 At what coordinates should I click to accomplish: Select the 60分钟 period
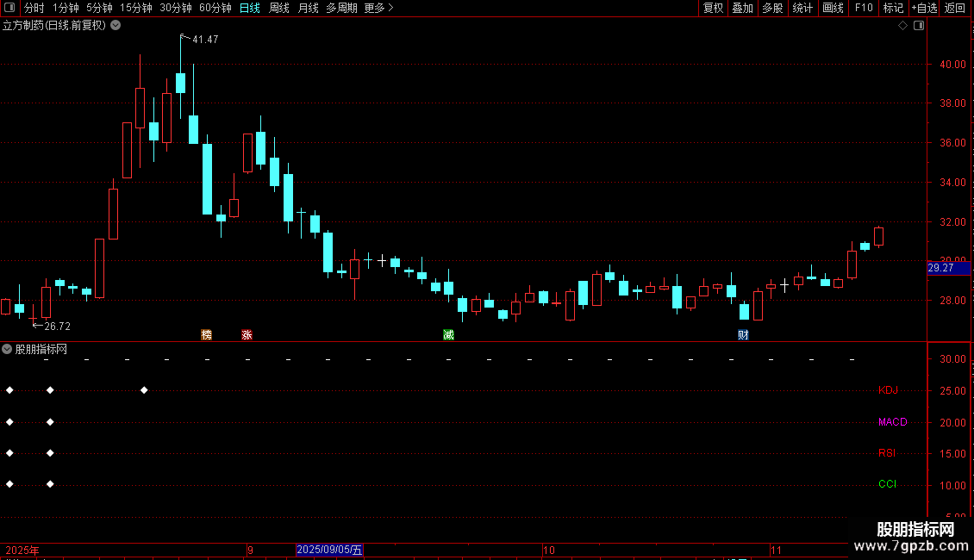[215, 8]
